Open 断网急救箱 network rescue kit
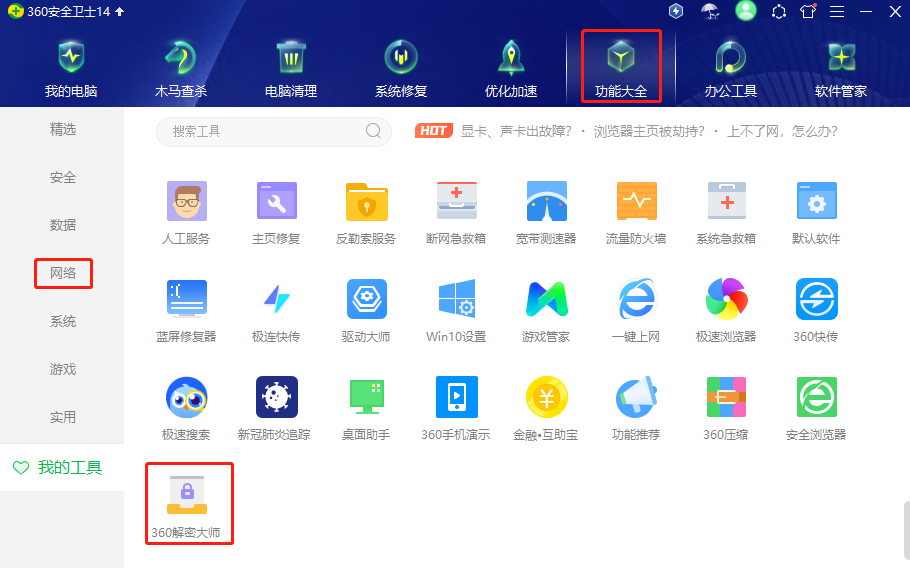Screen dimensions: 910x568 click(456, 213)
